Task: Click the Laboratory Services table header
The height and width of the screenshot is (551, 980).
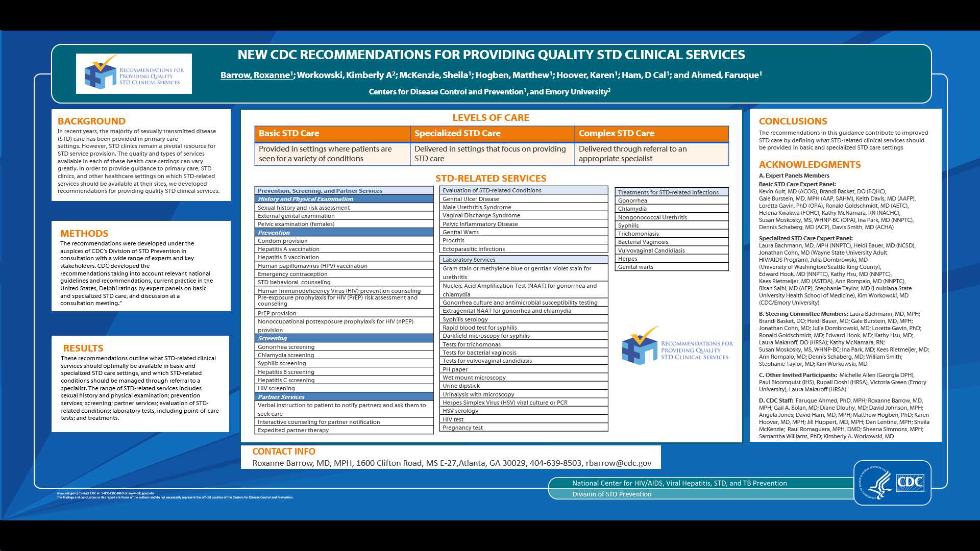Action: point(523,260)
